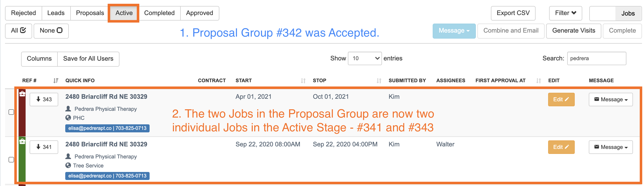The image size is (644, 186).
Task: Click Edit button for job 341
Action: (x=561, y=147)
